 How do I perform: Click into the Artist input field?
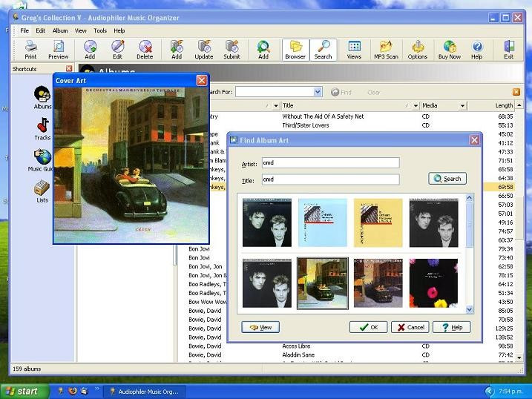click(x=331, y=162)
